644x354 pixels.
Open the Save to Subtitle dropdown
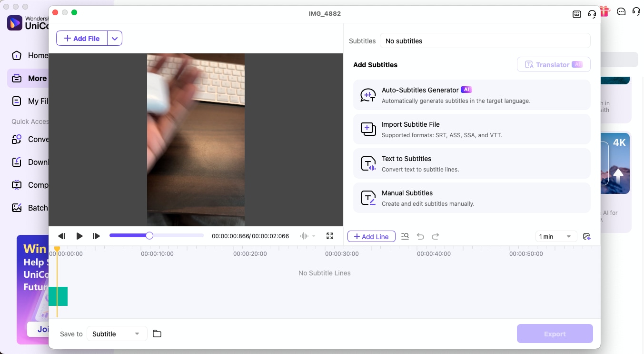[x=117, y=334]
